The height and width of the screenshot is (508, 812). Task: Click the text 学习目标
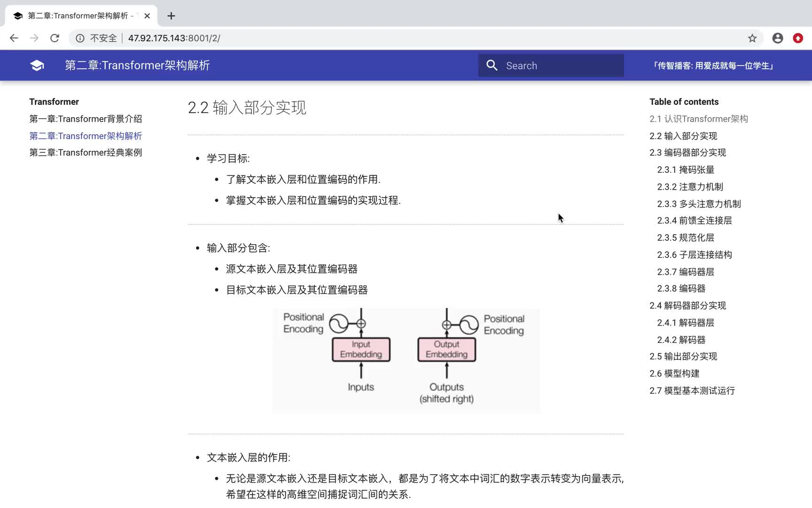tap(228, 159)
